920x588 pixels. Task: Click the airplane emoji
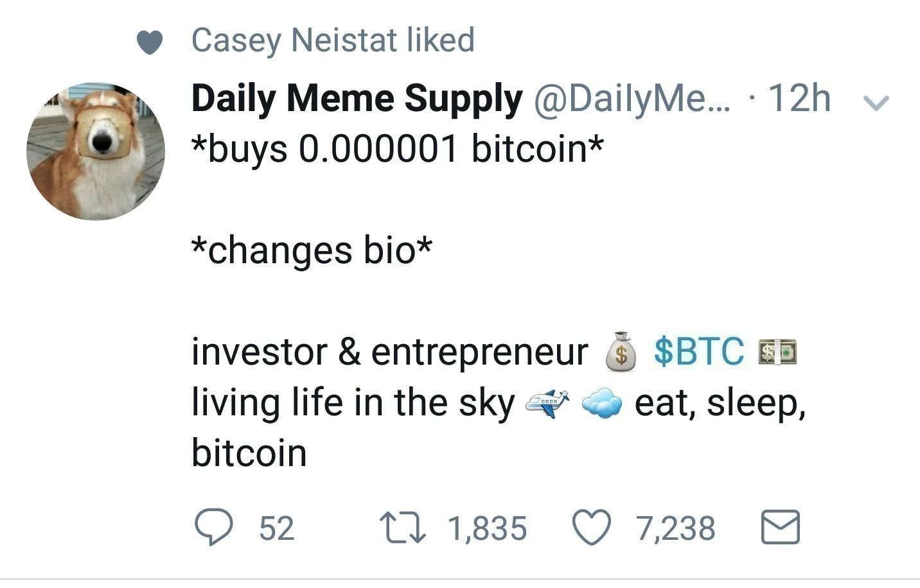[x=547, y=403]
